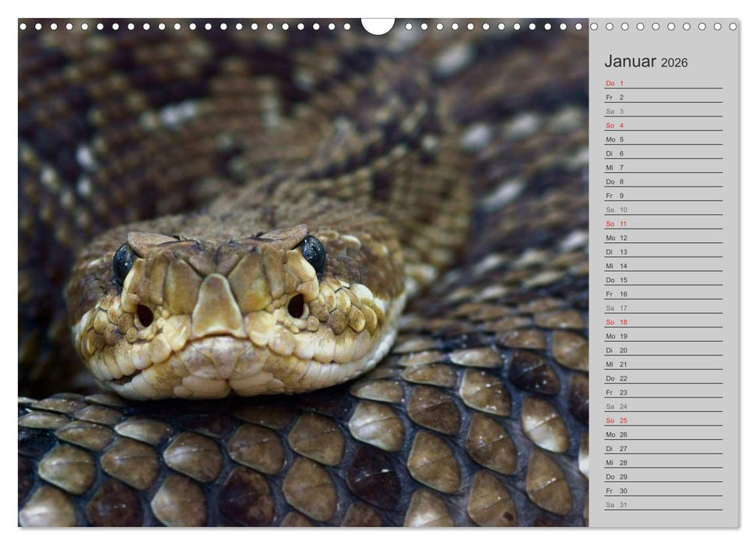Pick Sunday So 4 in the calendar
Screen dimensions: 756x545
pyautogui.click(x=663, y=125)
